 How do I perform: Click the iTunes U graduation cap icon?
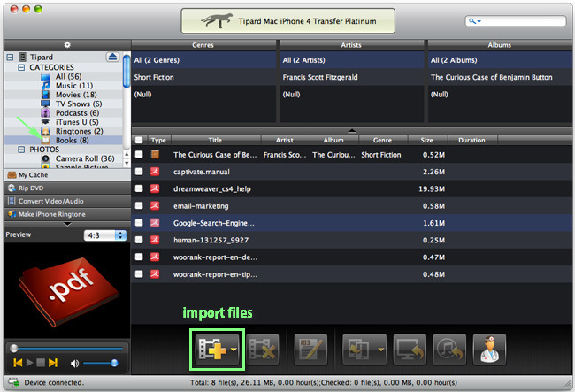(x=45, y=122)
